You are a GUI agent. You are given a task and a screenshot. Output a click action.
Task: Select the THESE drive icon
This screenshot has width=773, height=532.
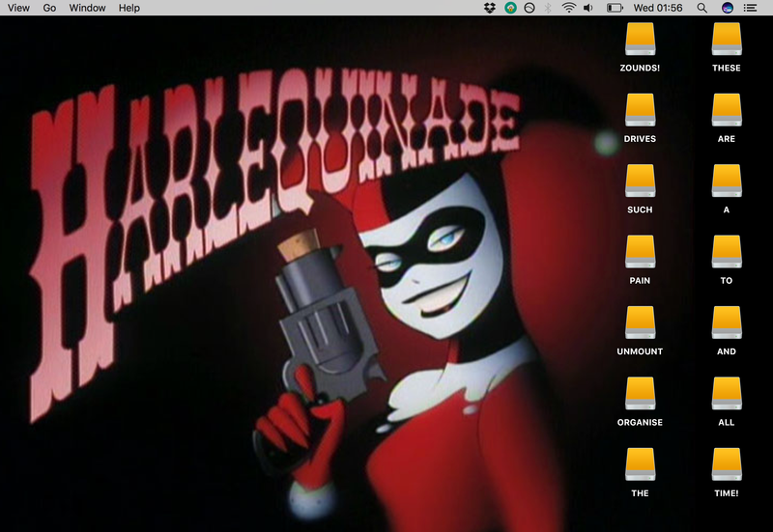pos(727,39)
